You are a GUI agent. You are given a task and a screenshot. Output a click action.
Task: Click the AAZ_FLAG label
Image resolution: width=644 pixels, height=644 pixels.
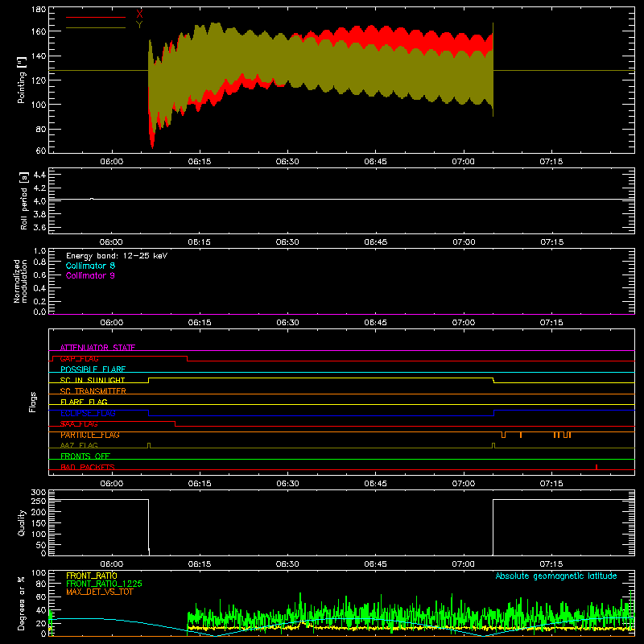[x=79, y=445]
